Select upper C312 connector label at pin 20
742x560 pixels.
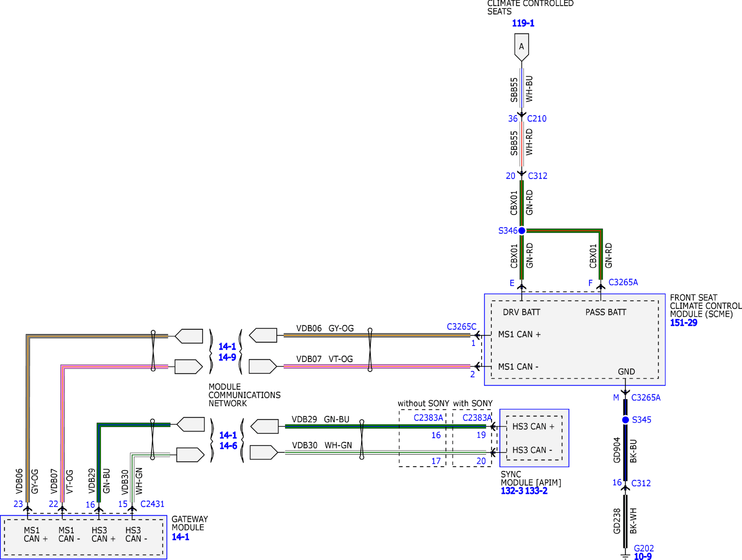[x=538, y=176]
